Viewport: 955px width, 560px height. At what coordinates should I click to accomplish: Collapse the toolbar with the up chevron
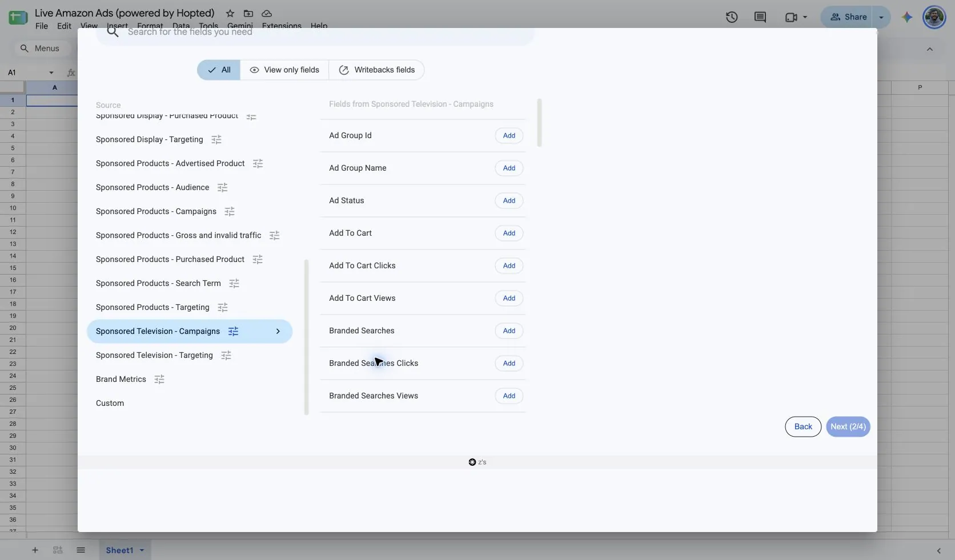click(x=930, y=49)
